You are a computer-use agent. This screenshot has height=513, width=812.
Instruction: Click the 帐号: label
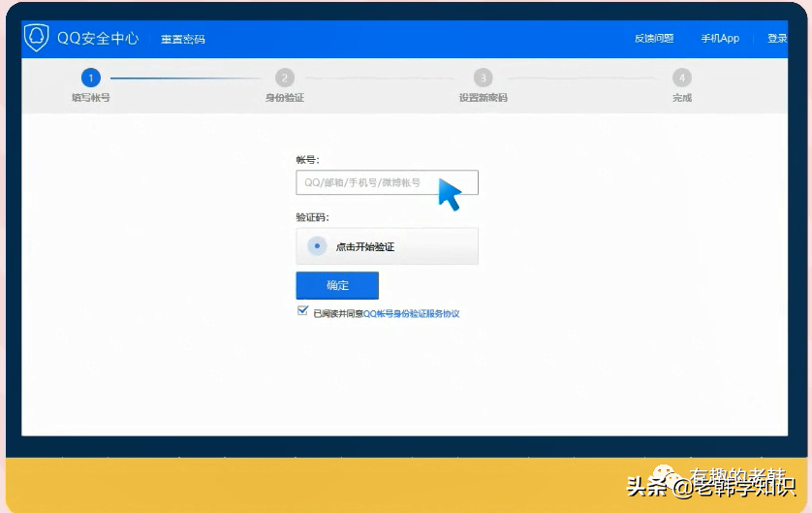pos(307,160)
